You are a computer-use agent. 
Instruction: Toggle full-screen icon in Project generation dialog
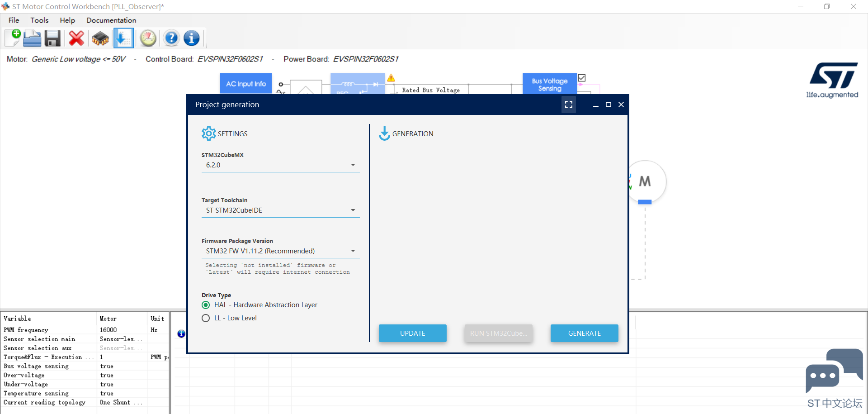(x=569, y=105)
